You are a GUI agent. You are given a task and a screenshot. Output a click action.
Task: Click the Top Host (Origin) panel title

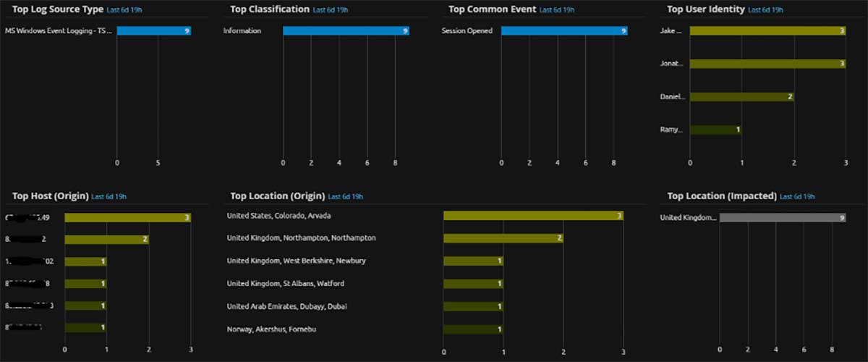[x=51, y=196]
